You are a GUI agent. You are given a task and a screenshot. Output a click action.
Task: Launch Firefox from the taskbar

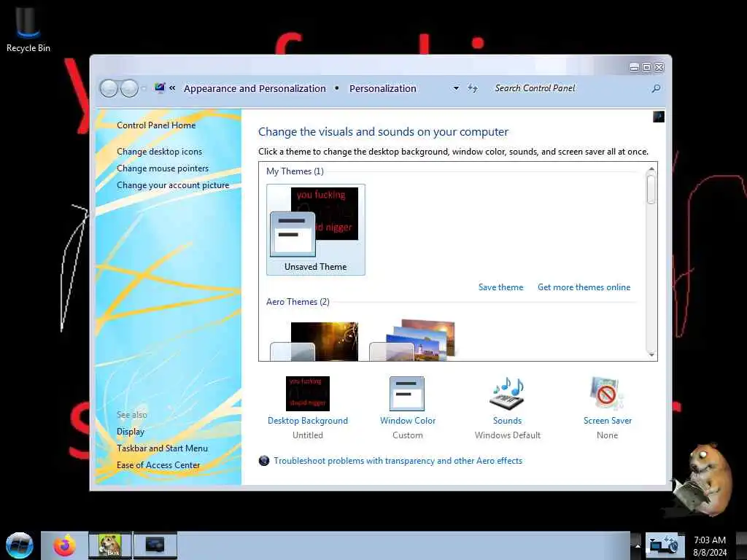coord(64,545)
